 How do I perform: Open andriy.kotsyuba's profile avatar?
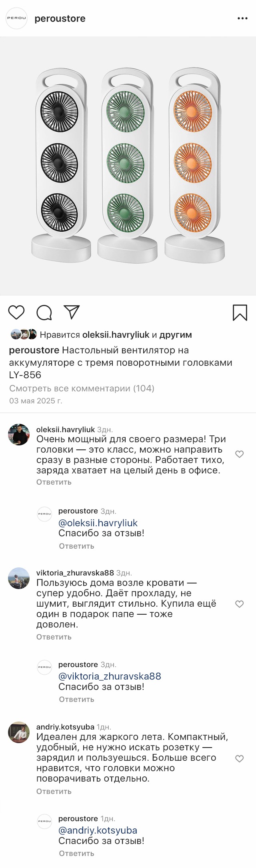[x=19, y=733]
